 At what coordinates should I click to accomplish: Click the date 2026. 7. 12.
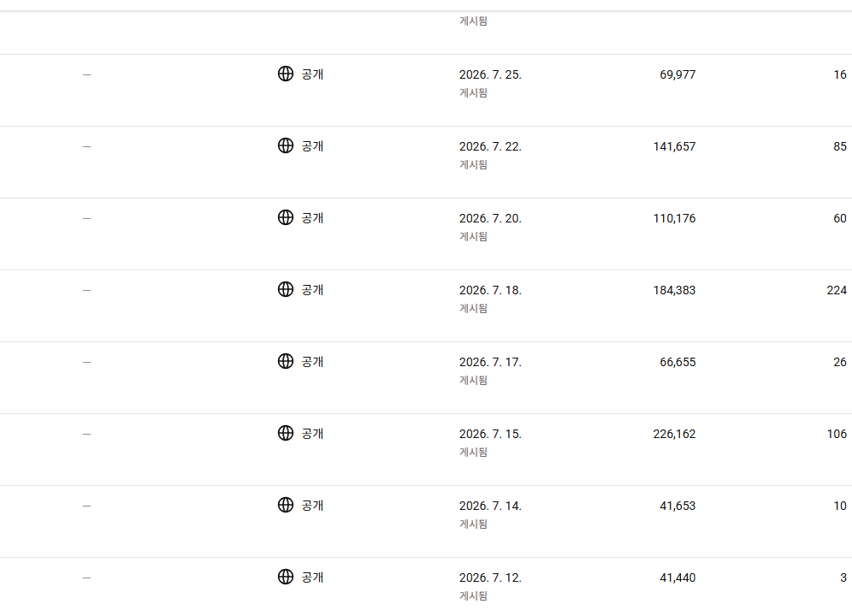click(490, 578)
